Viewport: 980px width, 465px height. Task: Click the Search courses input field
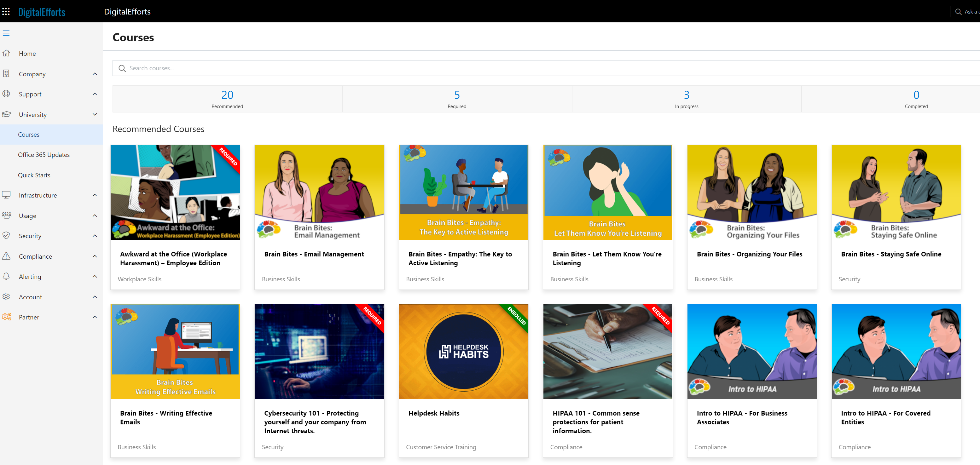[546, 68]
